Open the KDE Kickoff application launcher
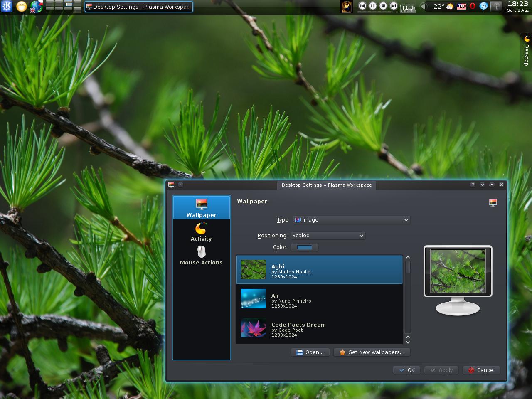Screen dimensions: 532x399 tap(7, 6)
